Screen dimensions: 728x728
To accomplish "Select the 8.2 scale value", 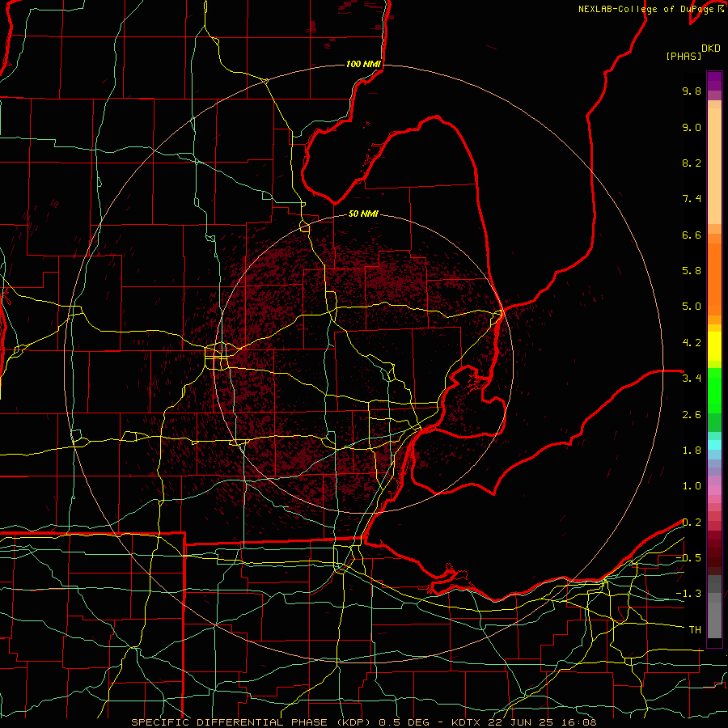I will click(692, 163).
